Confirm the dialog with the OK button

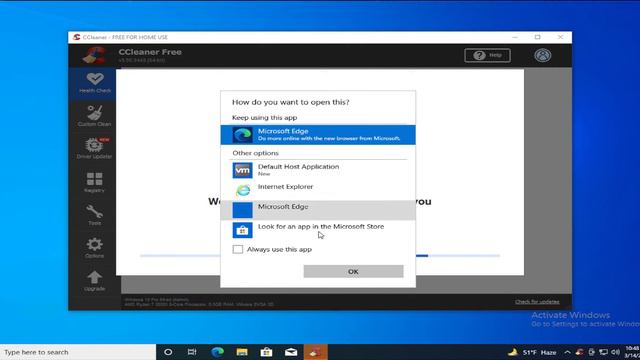coord(353,271)
